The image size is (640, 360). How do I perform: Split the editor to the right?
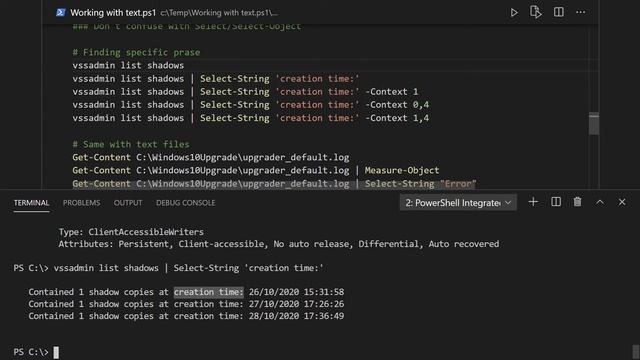coord(559,12)
